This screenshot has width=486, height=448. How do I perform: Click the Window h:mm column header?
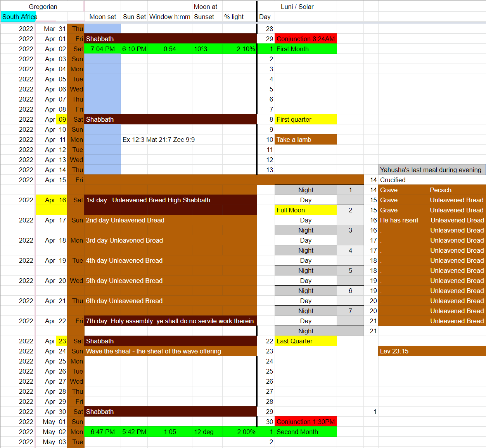[x=170, y=17]
